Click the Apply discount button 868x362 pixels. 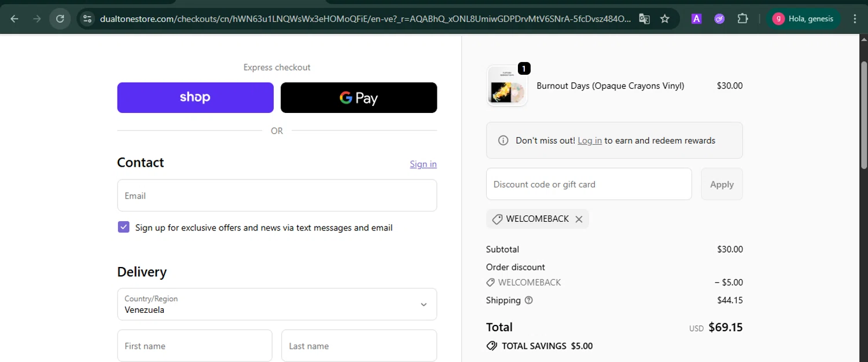point(722,184)
